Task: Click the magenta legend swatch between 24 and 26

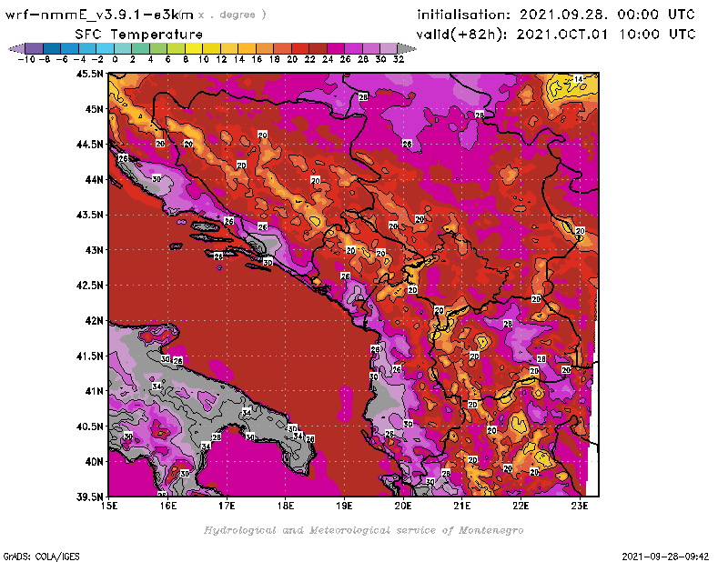Action: click(x=336, y=48)
